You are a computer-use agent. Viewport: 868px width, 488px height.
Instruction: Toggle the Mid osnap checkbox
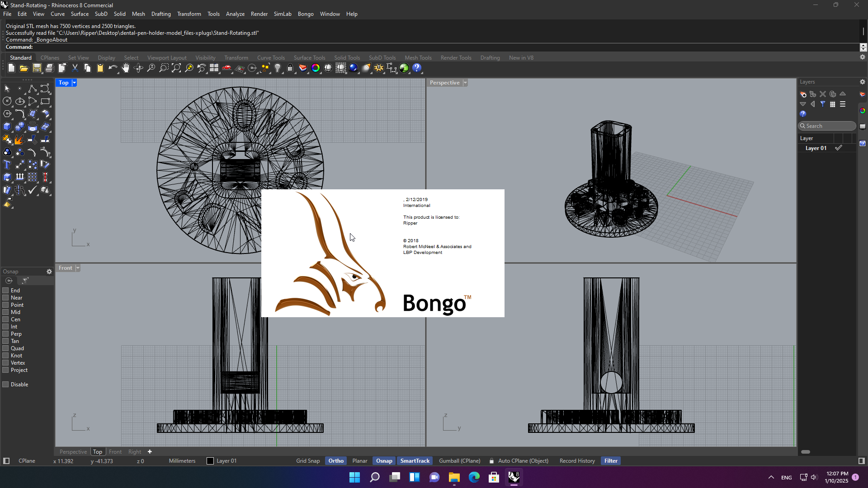click(6, 312)
